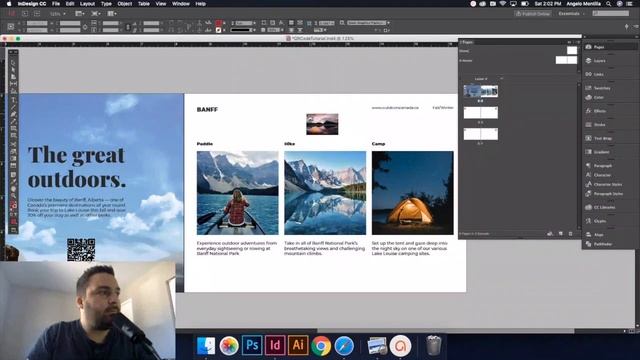Click the fill and stroke swatch in toolbox
This screenshot has height=360, width=640.
[13, 206]
